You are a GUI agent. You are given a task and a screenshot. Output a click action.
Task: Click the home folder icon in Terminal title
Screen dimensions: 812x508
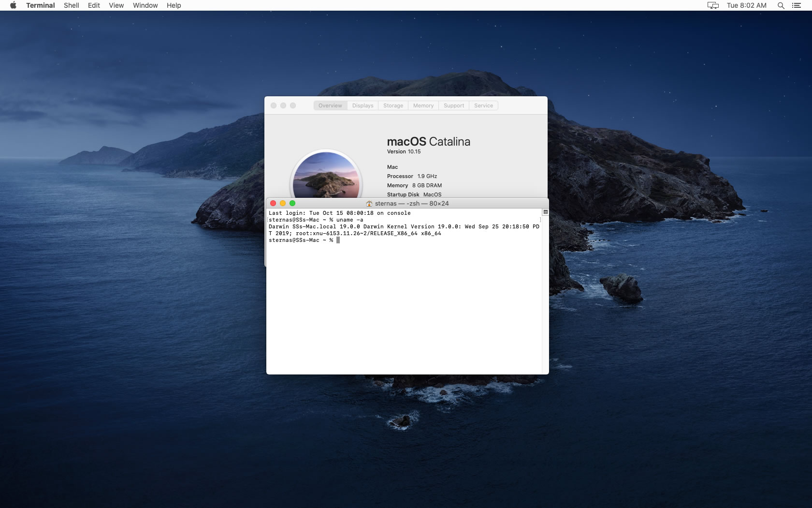tap(369, 204)
